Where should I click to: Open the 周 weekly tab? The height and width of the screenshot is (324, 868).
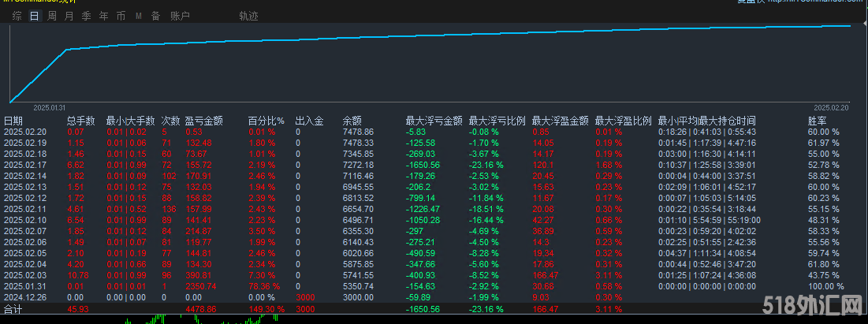pyautogui.click(x=51, y=17)
